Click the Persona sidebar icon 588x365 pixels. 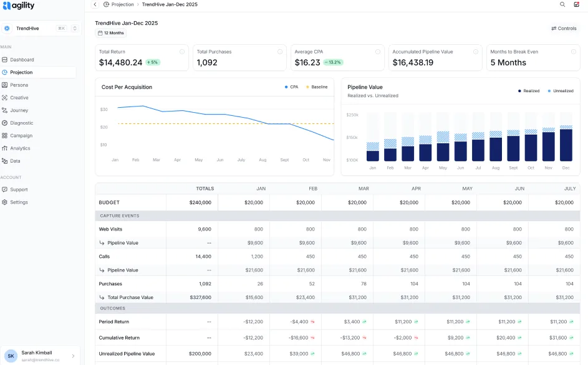pyautogui.click(x=4, y=85)
